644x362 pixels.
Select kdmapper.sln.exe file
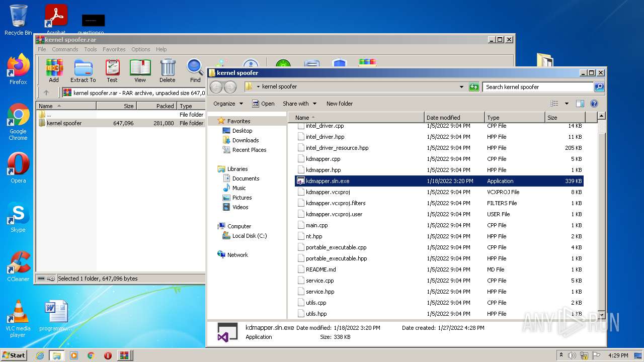pos(439,181)
